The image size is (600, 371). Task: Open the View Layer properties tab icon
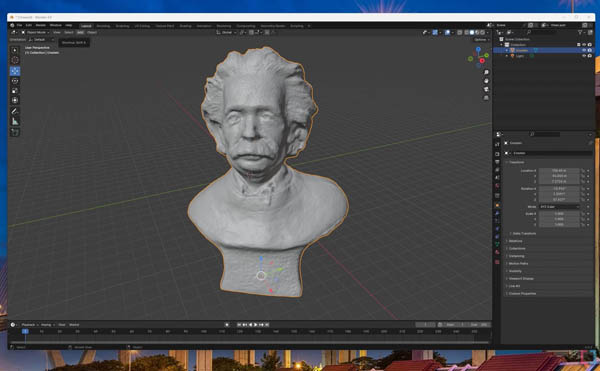[497, 170]
